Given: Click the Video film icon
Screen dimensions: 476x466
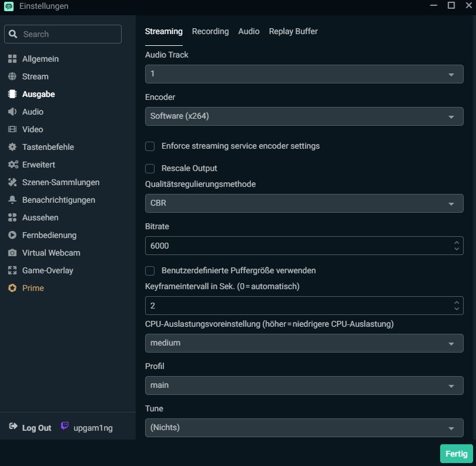Looking at the screenshot, I should (12, 129).
